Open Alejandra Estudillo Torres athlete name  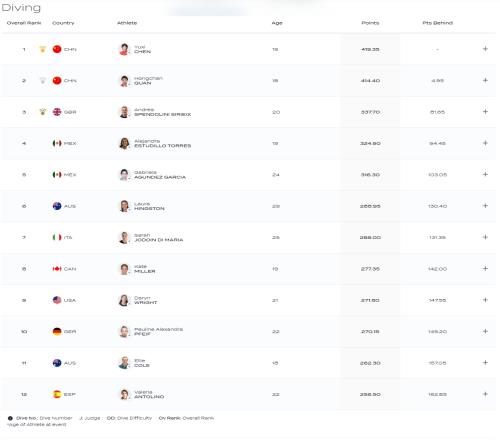(x=163, y=143)
